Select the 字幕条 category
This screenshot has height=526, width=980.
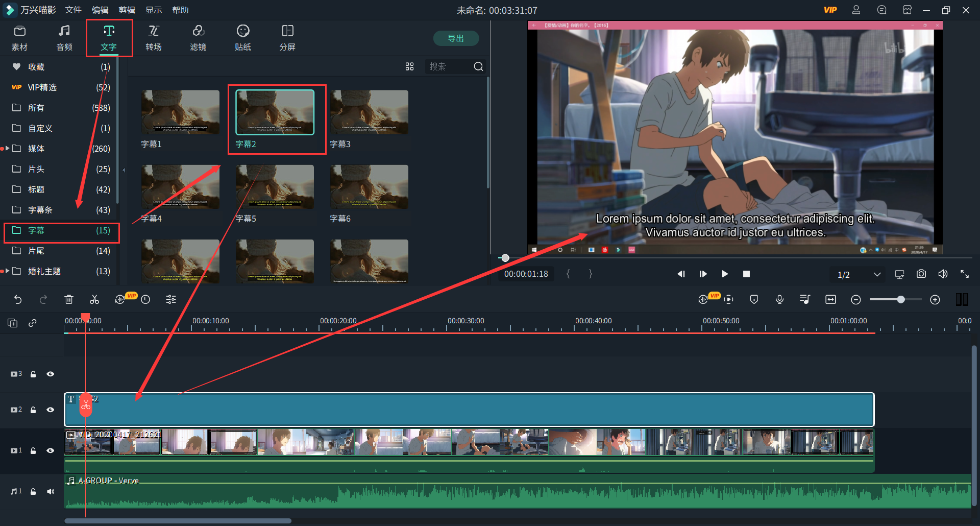click(x=40, y=210)
